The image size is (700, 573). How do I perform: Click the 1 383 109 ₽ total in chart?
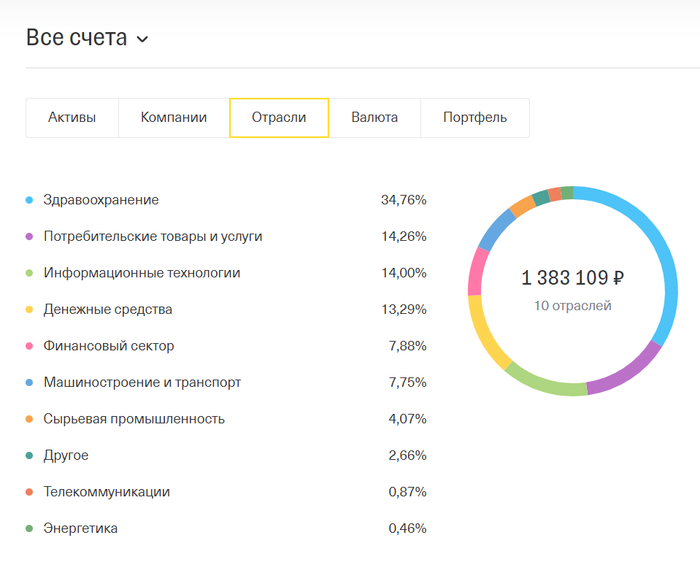(x=573, y=279)
